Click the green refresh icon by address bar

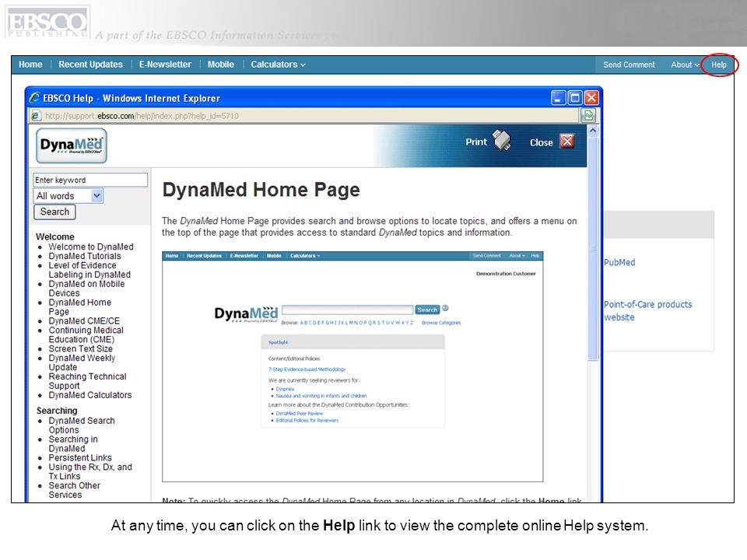(588, 115)
